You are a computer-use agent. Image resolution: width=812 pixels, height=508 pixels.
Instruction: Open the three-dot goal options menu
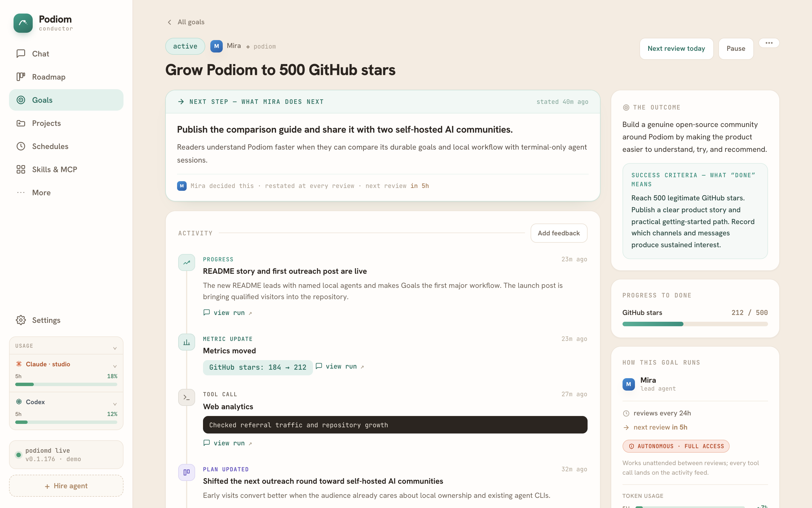pyautogui.click(x=769, y=43)
